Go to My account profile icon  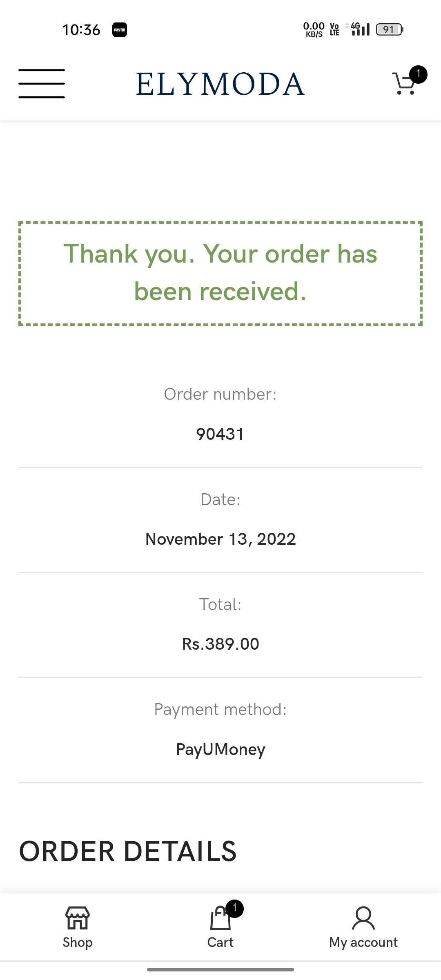click(x=363, y=919)
